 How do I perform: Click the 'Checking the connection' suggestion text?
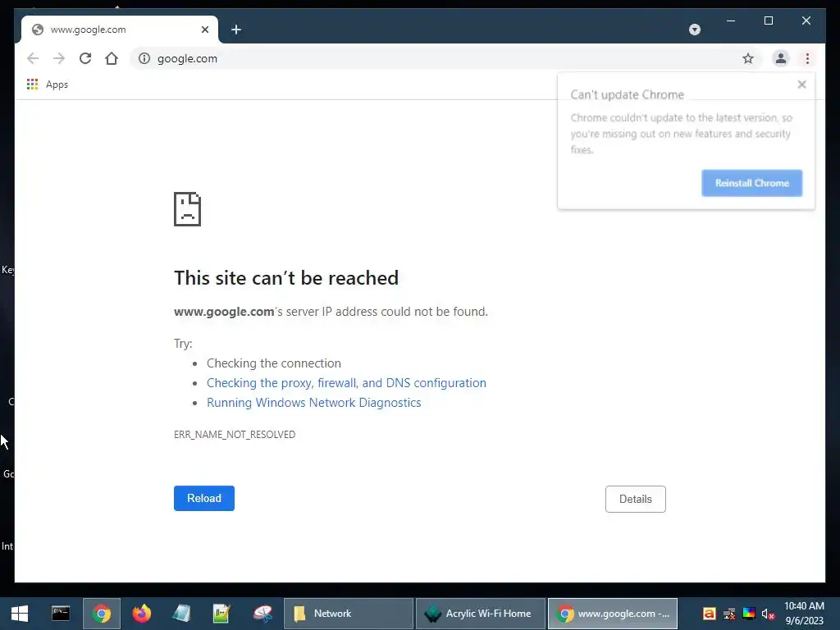coord(274,363)
